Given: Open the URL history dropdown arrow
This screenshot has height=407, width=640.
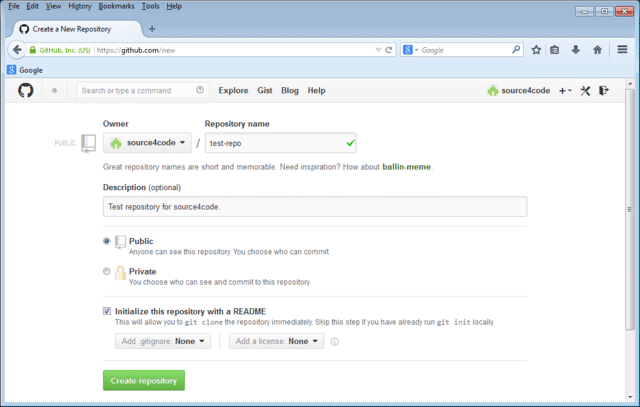Looking at the screenshot, I should (378, 50).
